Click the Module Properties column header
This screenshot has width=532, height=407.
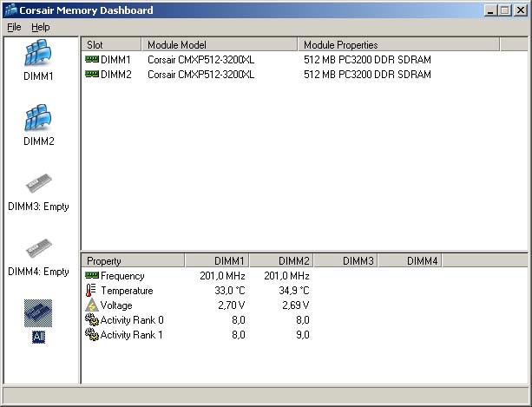click(x=398, y=44)
